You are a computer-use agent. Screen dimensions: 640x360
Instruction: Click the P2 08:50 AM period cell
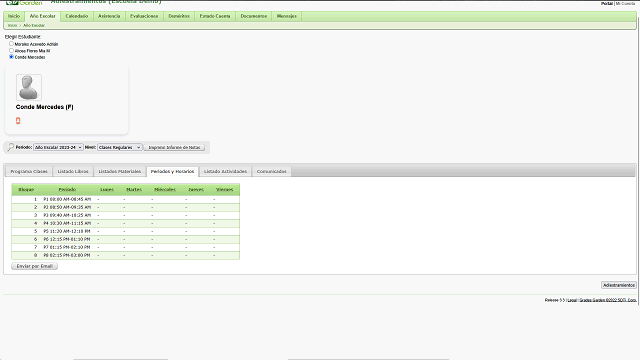[x=67, y=207]
